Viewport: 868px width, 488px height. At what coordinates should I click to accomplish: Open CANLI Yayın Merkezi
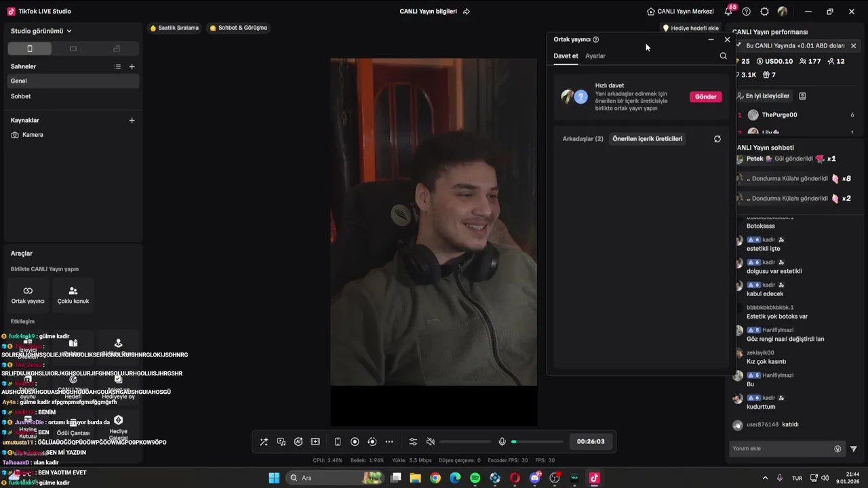(x=680, y=12)
